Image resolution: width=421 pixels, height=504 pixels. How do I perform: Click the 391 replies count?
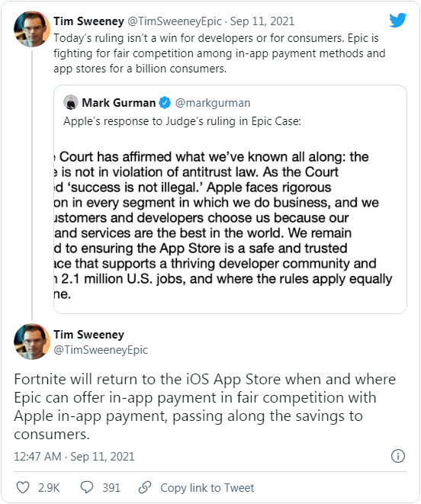[x=111, y=488]
